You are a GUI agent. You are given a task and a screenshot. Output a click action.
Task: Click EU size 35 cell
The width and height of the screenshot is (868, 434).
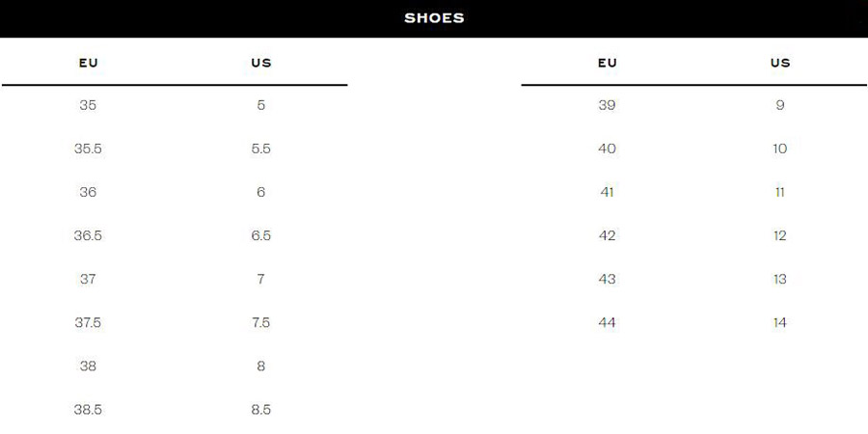click(88, 105)
